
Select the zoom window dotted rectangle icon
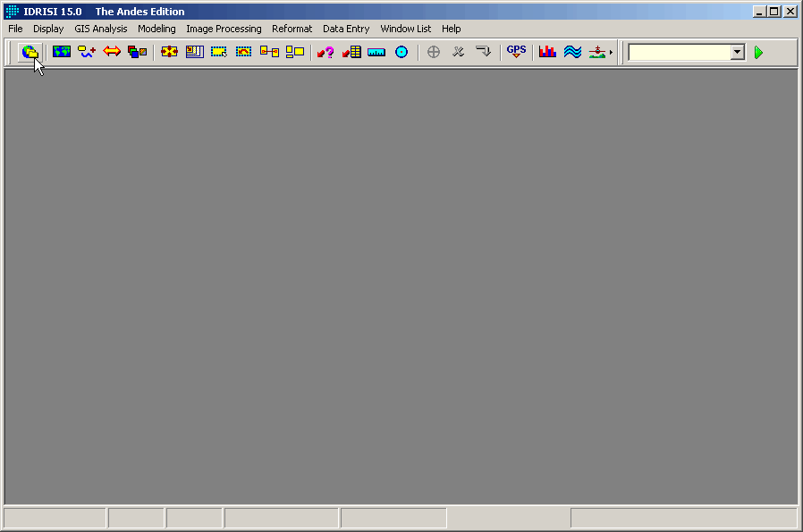tap(219, 52)
